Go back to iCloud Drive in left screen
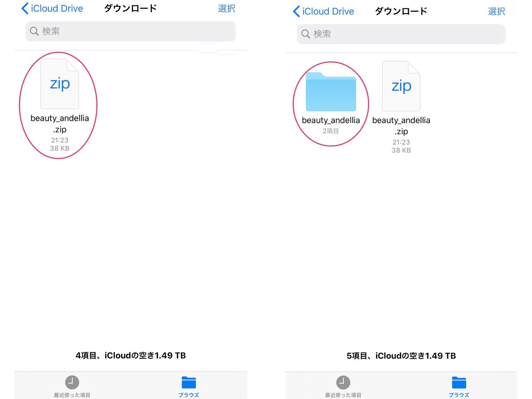This screenshot has height=399, width=532. pos(52,8)
